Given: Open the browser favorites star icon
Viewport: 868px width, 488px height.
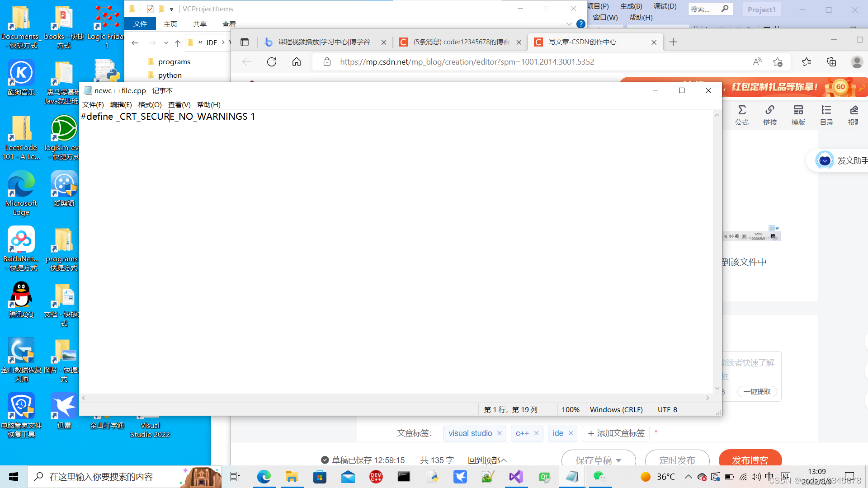Looking at the screenshot, I should (806, 62).
